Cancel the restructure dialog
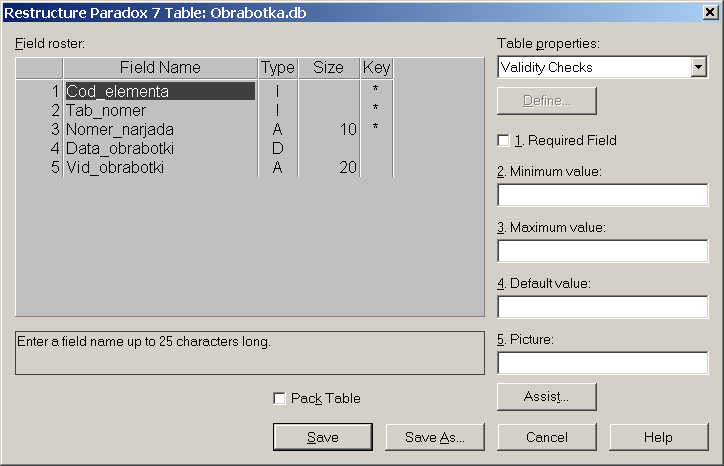Screen dimensions: 724x466 [x=547, y=437]
